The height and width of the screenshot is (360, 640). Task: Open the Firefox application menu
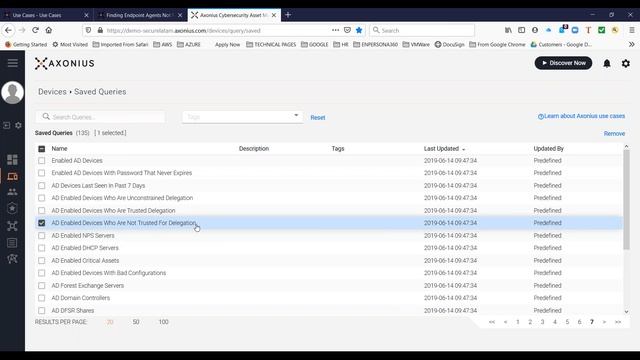click(631, 30)
